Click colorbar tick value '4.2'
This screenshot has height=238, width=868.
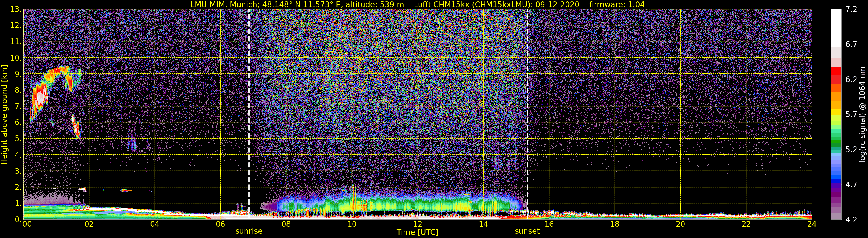(x=851, y=220)
